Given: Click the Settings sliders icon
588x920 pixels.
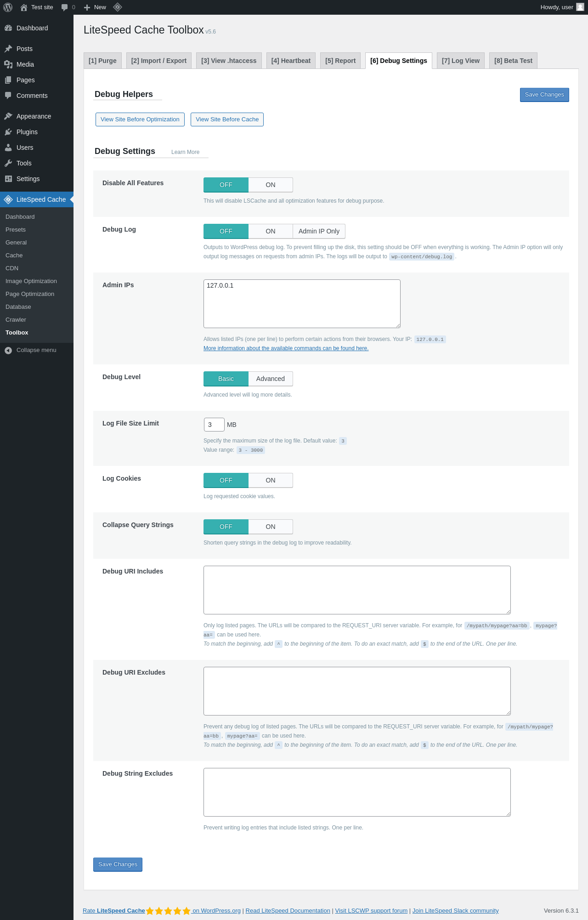Looking at the screenshot, I should [x=8, y=179].
